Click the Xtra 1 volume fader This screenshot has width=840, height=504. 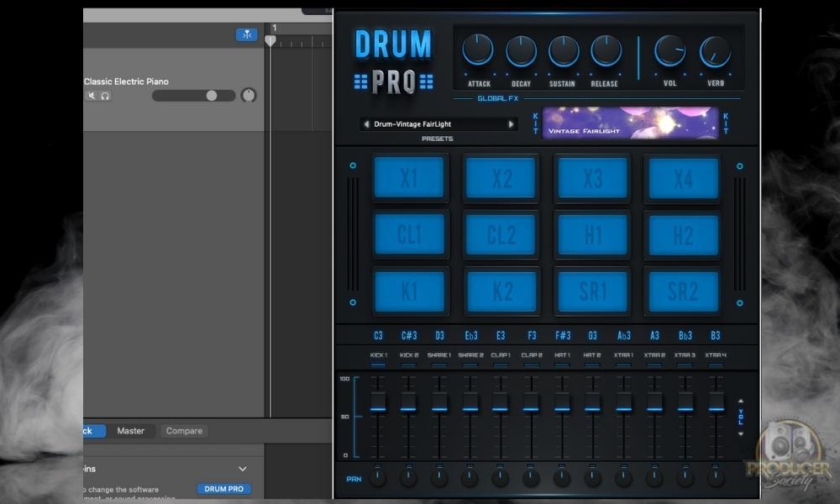(623, 402)
